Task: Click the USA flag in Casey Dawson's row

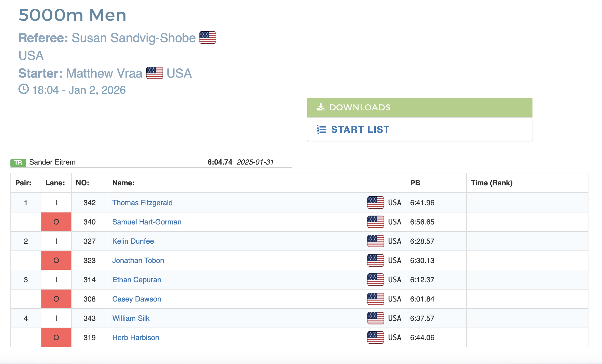Action: click(x=375, y=299)
